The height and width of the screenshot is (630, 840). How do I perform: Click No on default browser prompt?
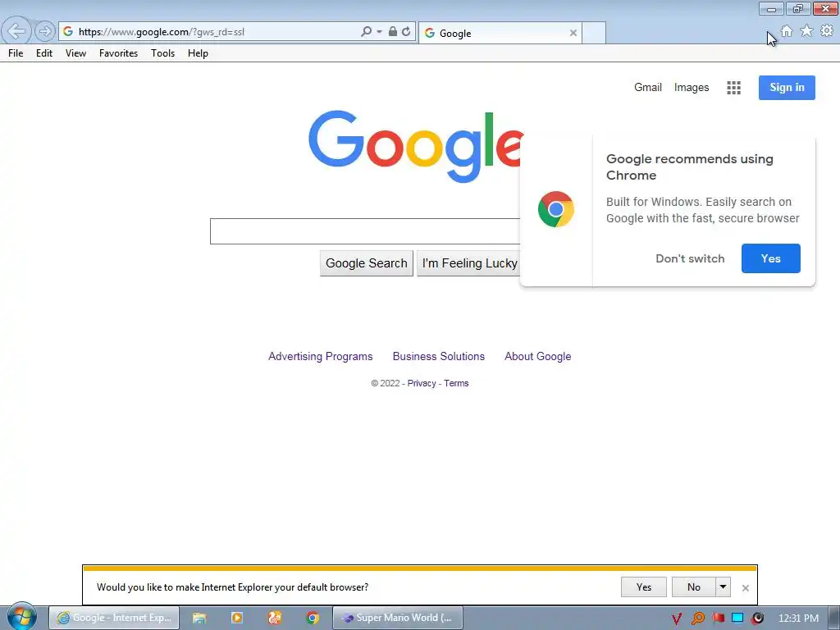click(x=694, y=587)
